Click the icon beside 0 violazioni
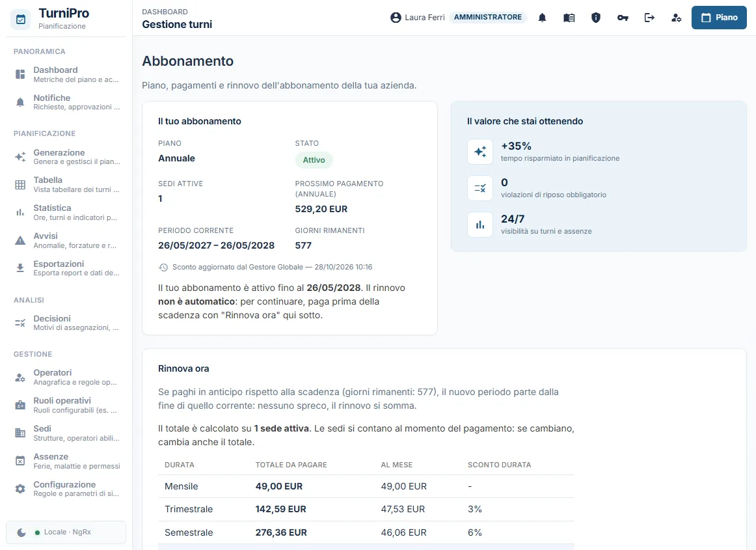The height and width of the screenshot is (550, 756). tap(480, 188)
